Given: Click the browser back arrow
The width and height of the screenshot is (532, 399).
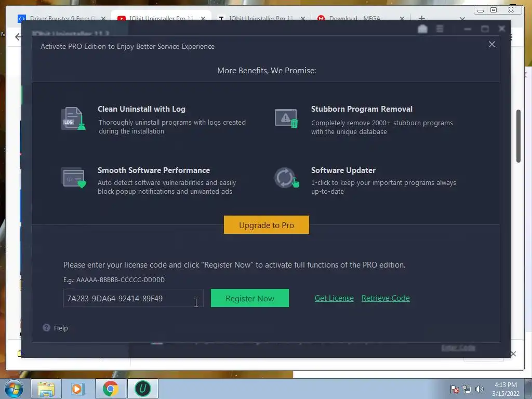Looking at the screenshot, I should point(18,36).
